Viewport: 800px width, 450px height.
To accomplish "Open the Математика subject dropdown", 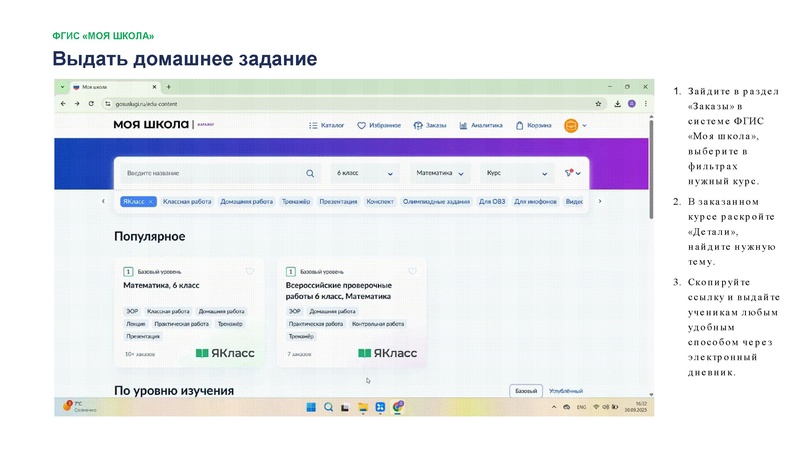I will [440, 173].
